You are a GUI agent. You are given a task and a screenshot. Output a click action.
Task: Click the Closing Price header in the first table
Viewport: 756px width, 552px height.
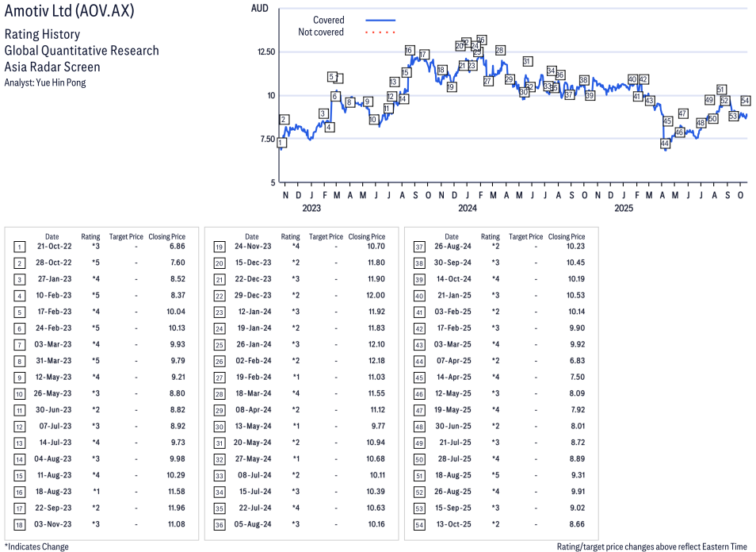(166, 236)
